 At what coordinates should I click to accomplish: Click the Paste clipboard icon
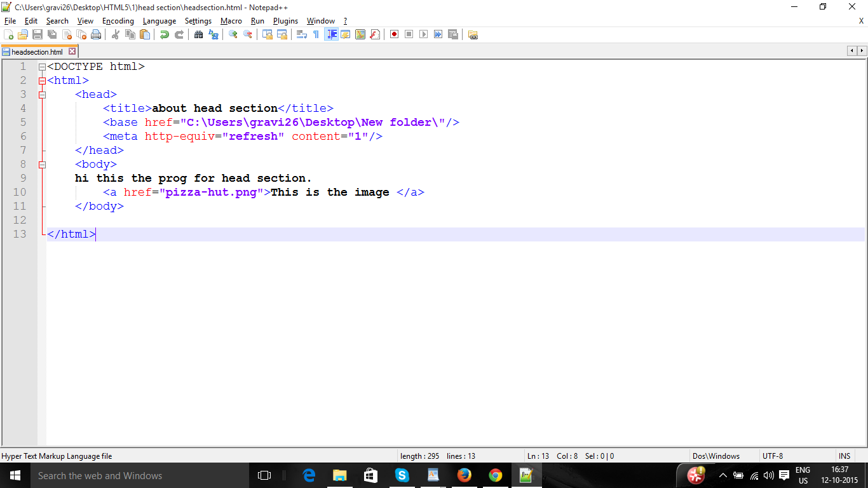tap(145, 34)
